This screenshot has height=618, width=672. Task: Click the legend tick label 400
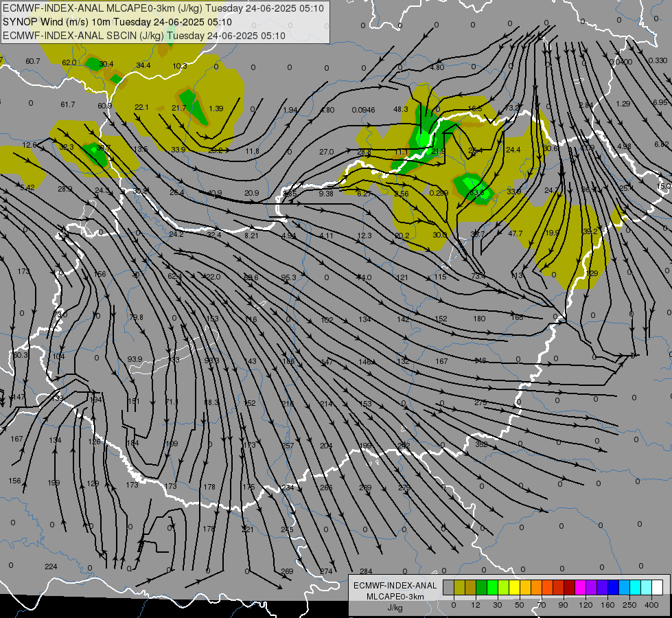(651, 605)
